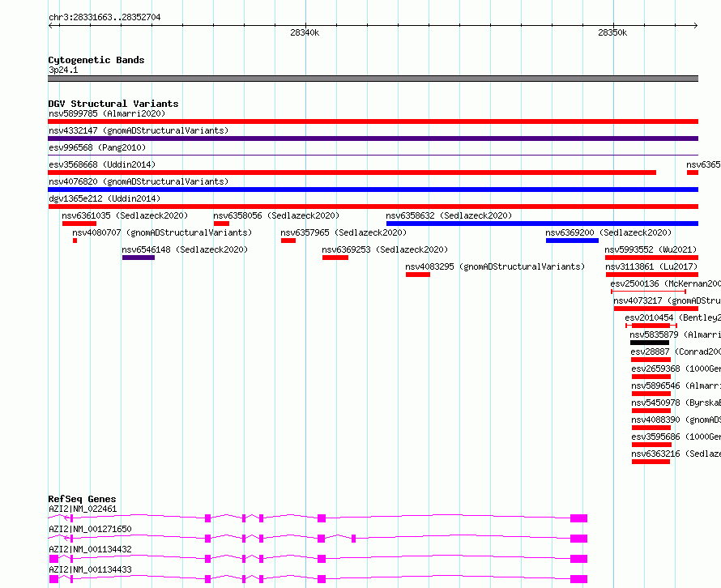Open the nsv4083295 gnomAD variant label
The image size is (721, 588).
[495, 266]
